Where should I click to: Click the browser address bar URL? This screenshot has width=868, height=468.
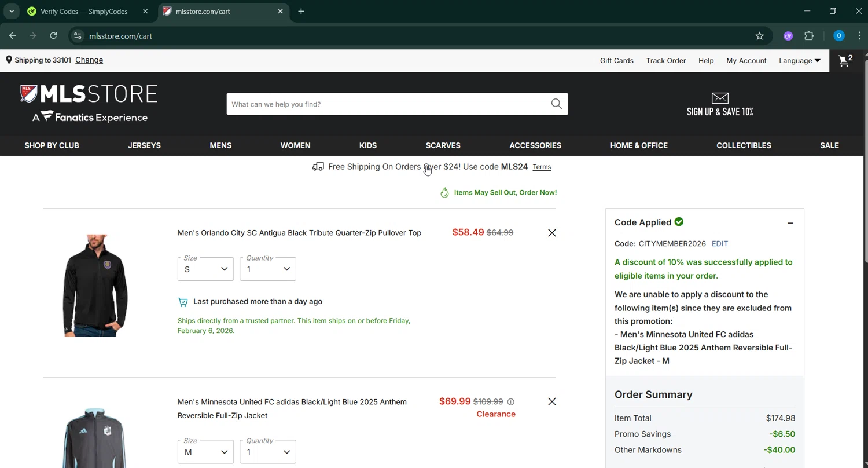[x=120, y=36]
